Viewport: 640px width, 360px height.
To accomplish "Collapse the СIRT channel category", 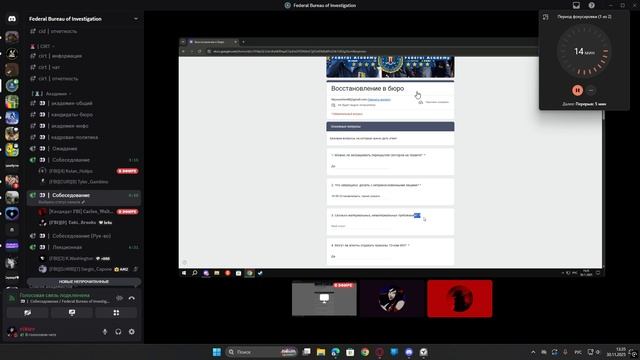I will click(x=43, y=46).
